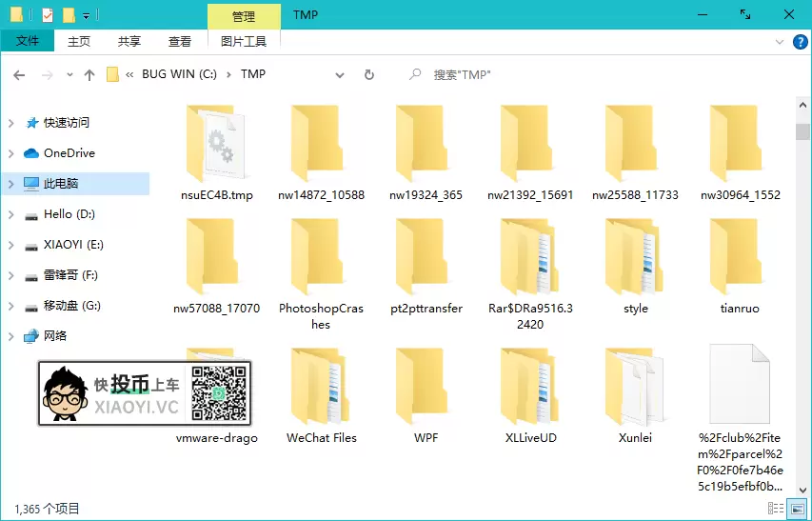
Task: Select 网络 in navigation pane
Action: tap(55, 336)
